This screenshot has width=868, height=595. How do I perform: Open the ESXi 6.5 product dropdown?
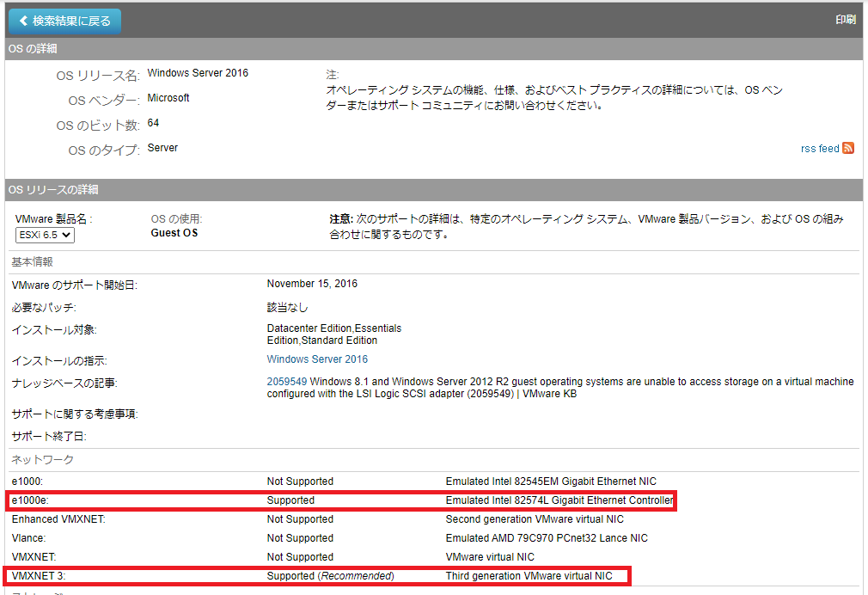click(x=45, y=235)
